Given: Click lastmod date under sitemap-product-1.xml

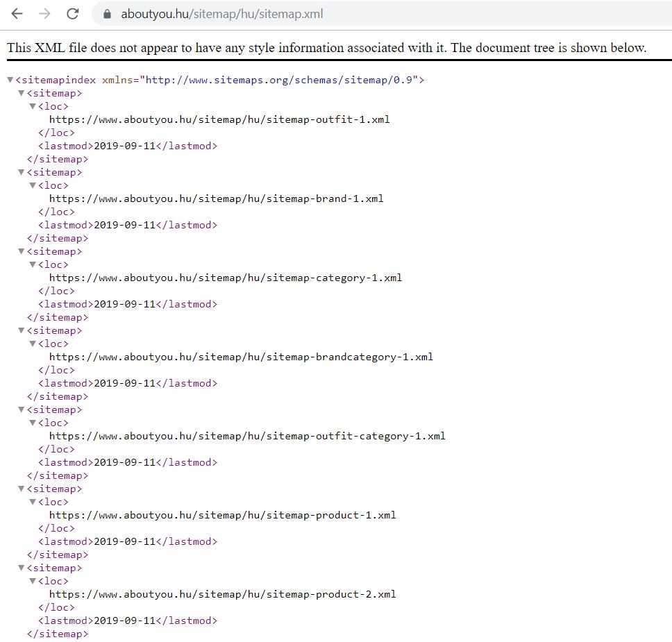Looking at the screenshot, I should tap(125, 542).
